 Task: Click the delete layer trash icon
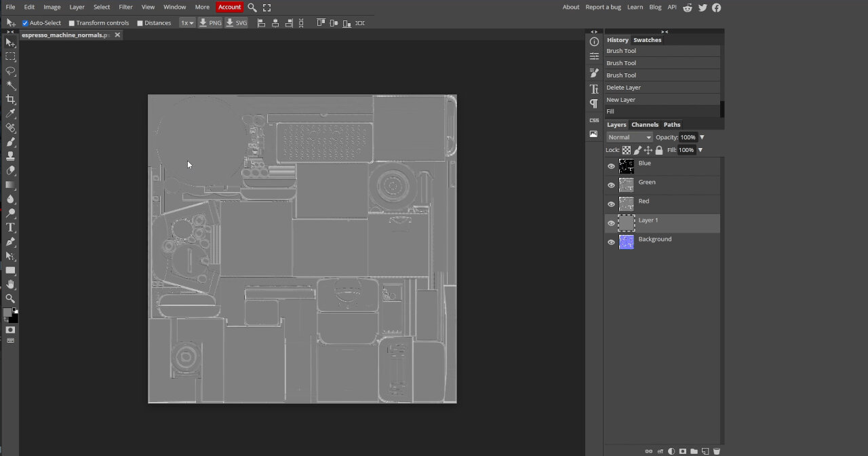[717, 451]
